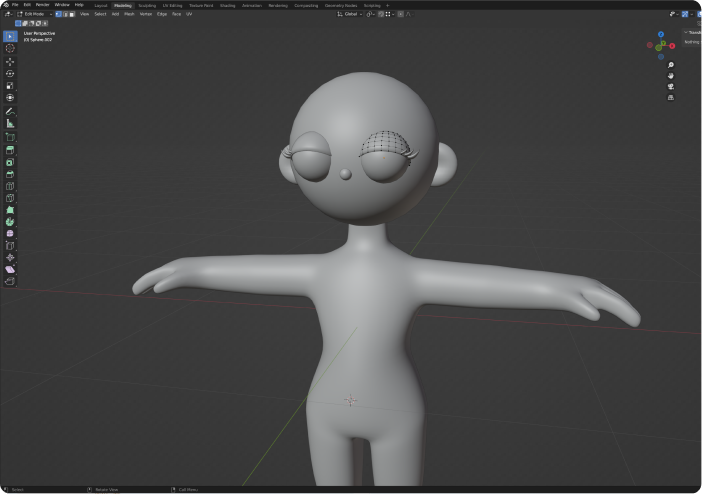The image size is (702, 494).
Task: Open Global transform orientation dropdown
Action: (x=350, y=14)
